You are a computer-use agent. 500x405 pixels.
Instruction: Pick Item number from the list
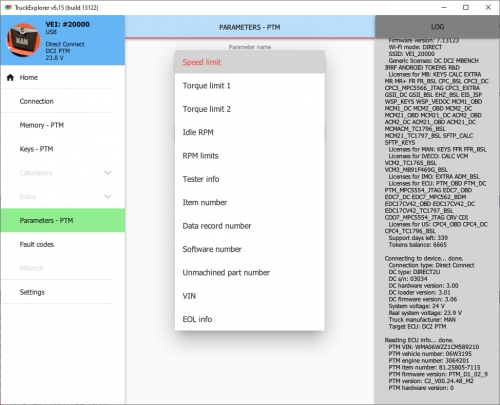tap(250, 202)
